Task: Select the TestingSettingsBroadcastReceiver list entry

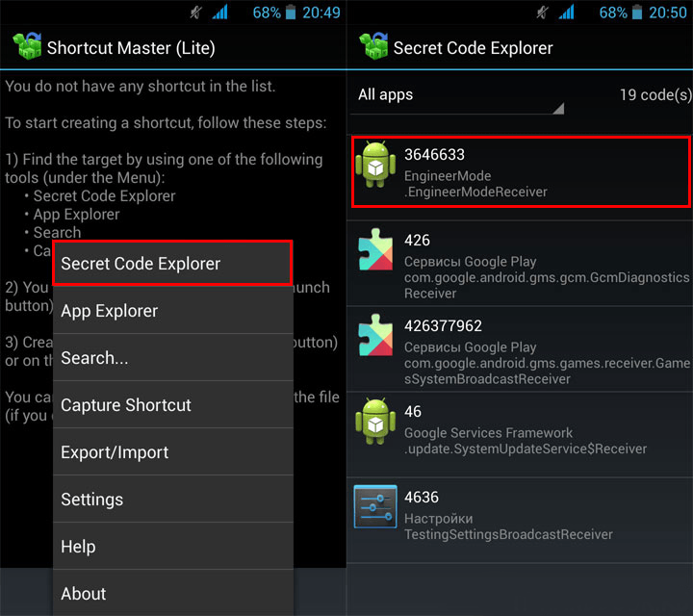Action: [520, 520]
